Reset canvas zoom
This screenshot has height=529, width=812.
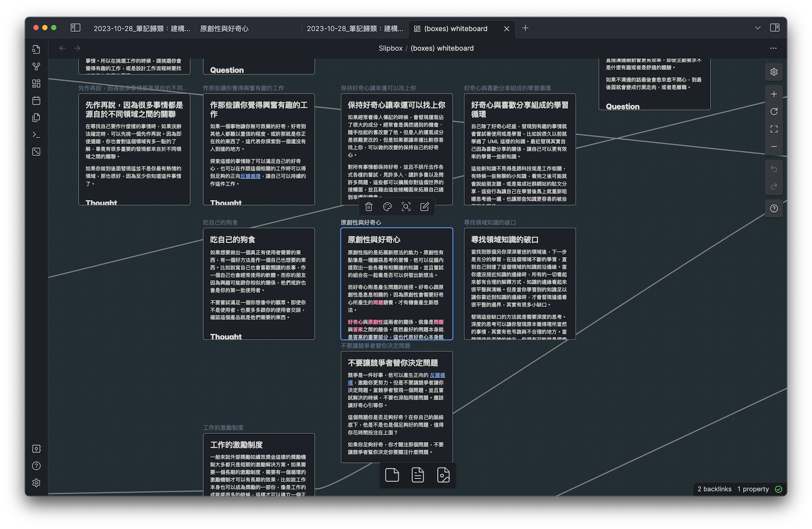(x=774, y=112)
